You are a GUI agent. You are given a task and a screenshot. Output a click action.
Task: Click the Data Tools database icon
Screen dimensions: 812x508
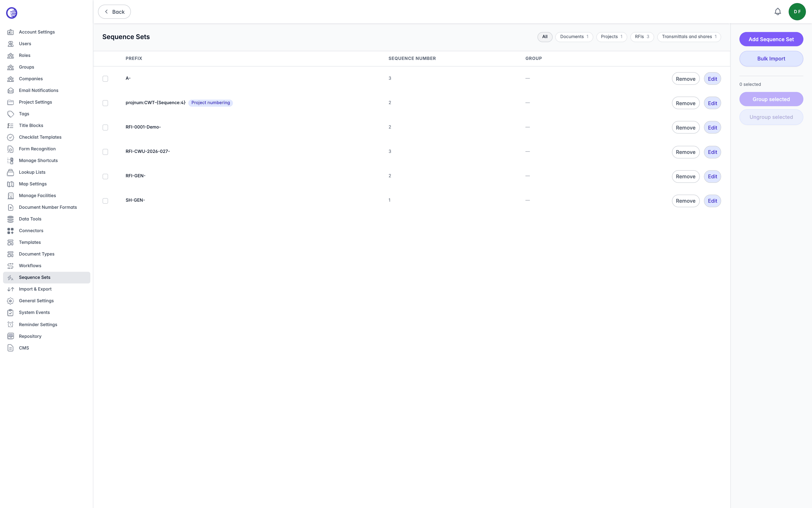point(11,219)
